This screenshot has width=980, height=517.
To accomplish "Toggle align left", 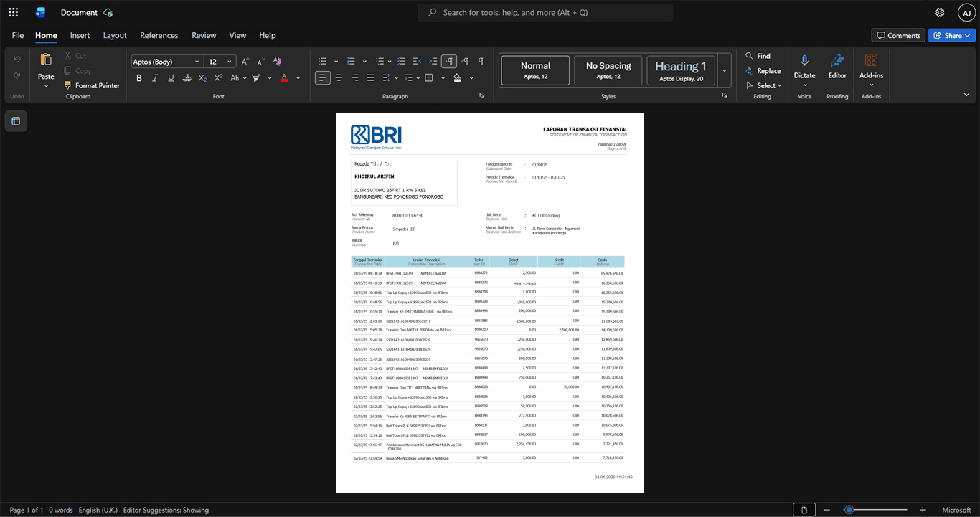I will pyautogui.click(x=323, y=77).
